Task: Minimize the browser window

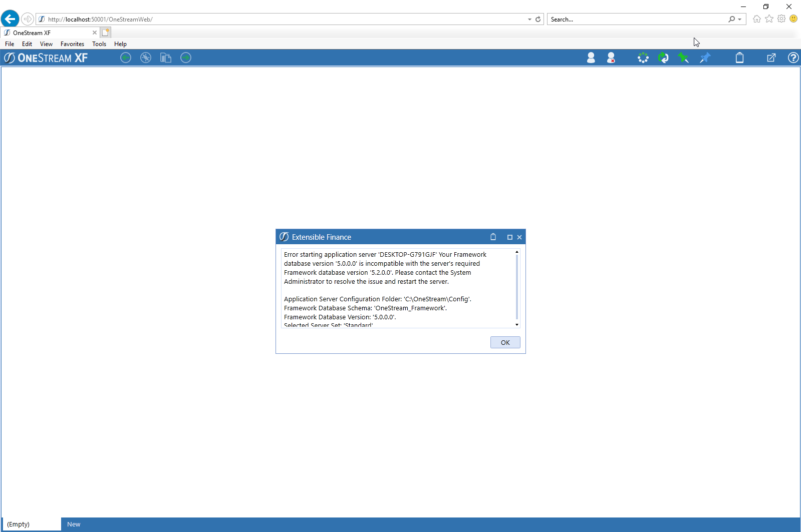Action: [x=743, y=7]
